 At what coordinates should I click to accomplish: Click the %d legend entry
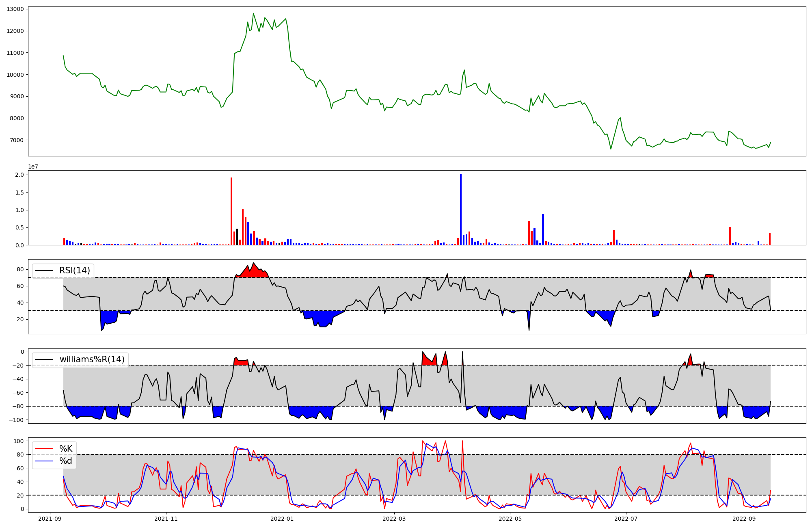click(66, 461)
